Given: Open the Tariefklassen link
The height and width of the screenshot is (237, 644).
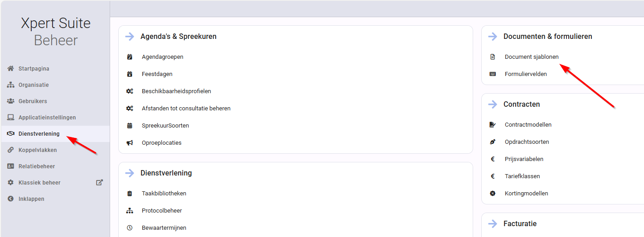Looking at the screenshot, I should coord(522,176).
